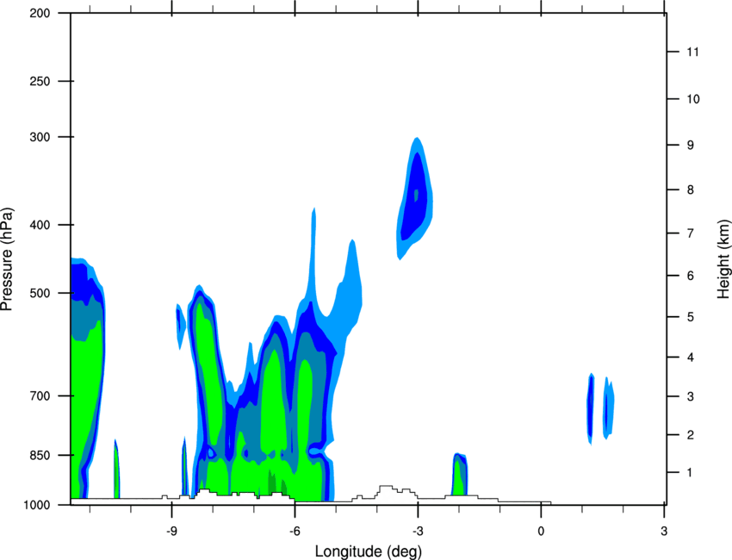Click the -3 longitude tick label
Image resolution: width=732 pixels, height=560 pixels.
point(418,531)
